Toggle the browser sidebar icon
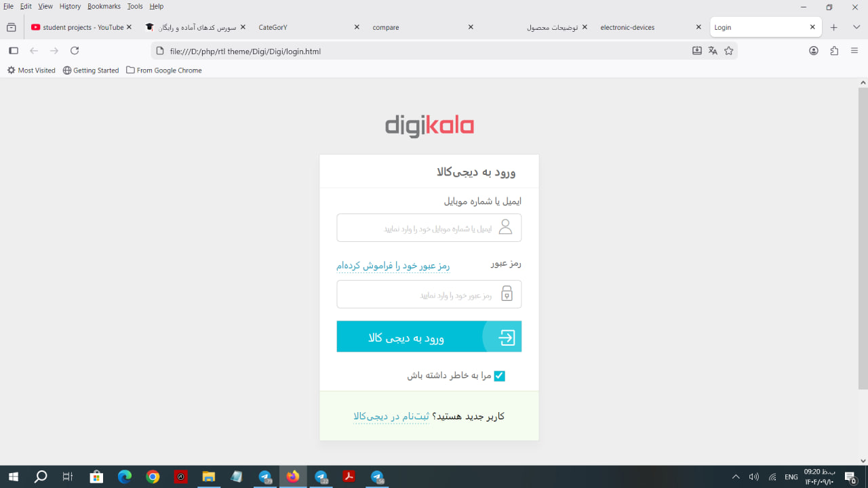This screenshot has height=488, width=868. click(13, 50)
